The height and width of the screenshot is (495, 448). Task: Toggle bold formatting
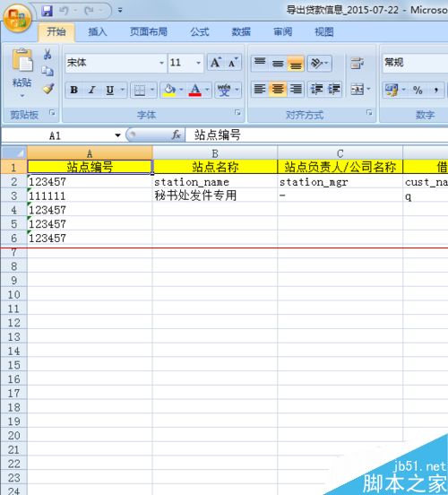tap(74, 90)
